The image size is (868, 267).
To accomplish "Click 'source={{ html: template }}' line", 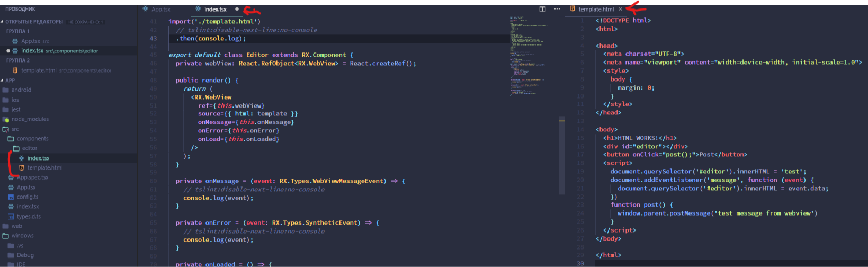I will (248, 113).
